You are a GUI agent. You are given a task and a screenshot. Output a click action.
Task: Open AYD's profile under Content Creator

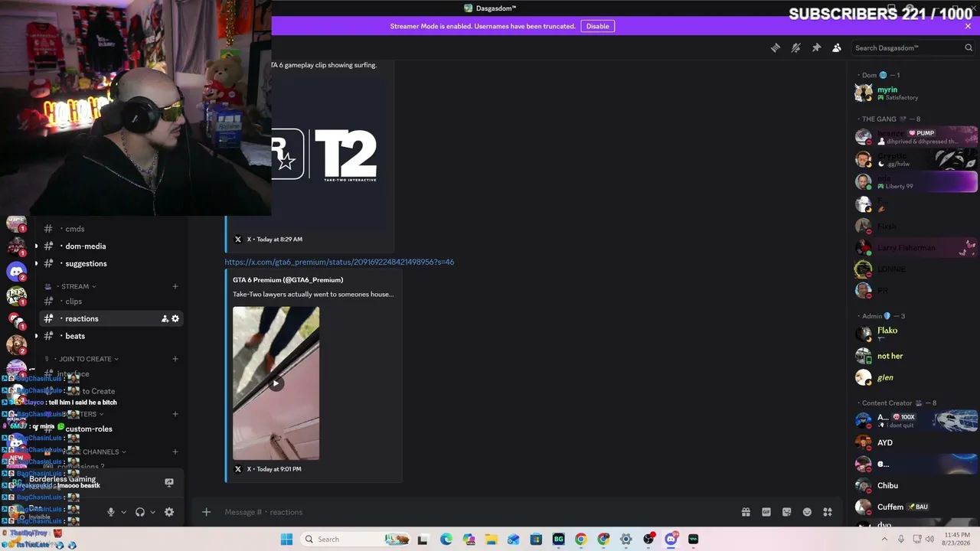(916, 442)
